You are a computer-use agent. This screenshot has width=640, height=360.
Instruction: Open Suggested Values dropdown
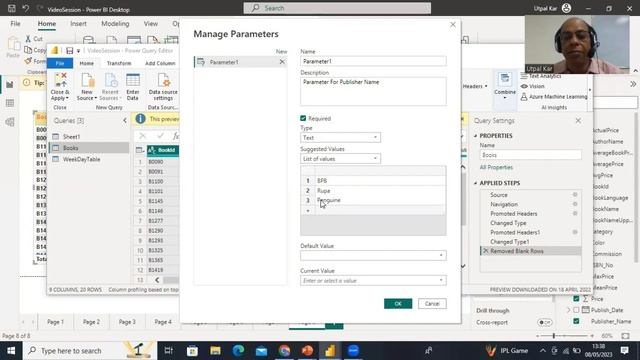click(x=340, y=159)
